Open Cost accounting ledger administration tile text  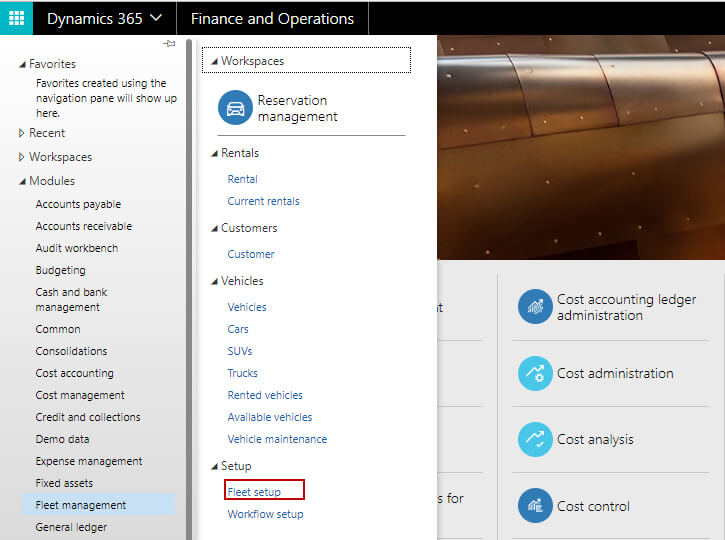click(626, 307)
